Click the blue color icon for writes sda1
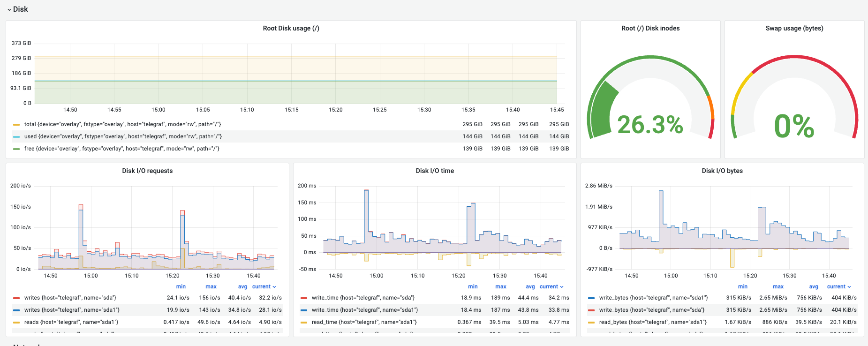The height and width of the screenshot is (346, 868). (x=16, y=310)
